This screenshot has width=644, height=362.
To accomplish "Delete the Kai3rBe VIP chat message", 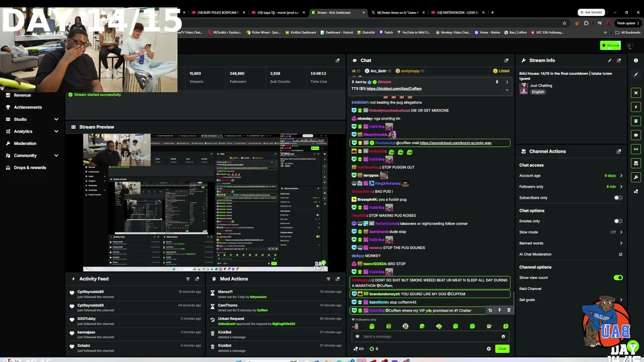I will tap(509, 311).
